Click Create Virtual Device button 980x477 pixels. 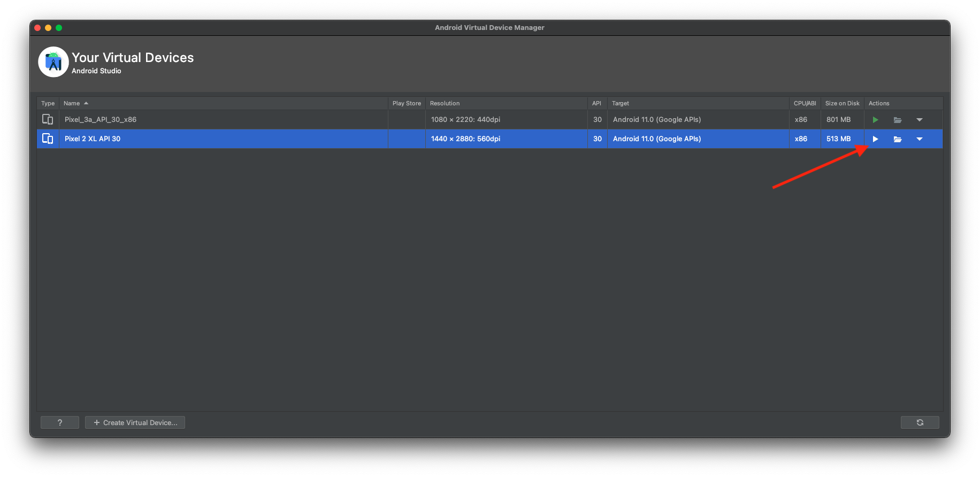[135, 422]
